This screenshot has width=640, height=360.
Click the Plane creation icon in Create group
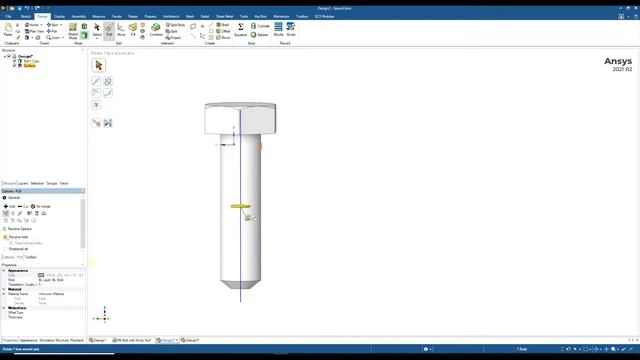pos(193,26)
